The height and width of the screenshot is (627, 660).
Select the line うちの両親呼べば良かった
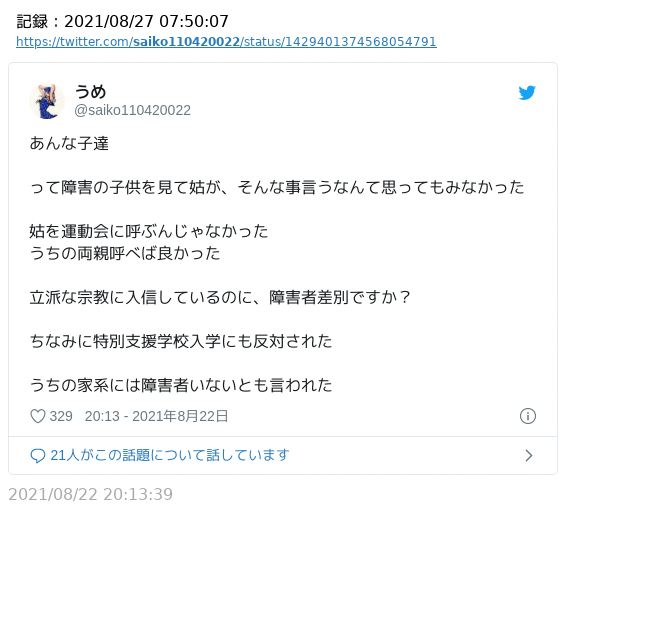pyautogui.click(x=125, y=253)
